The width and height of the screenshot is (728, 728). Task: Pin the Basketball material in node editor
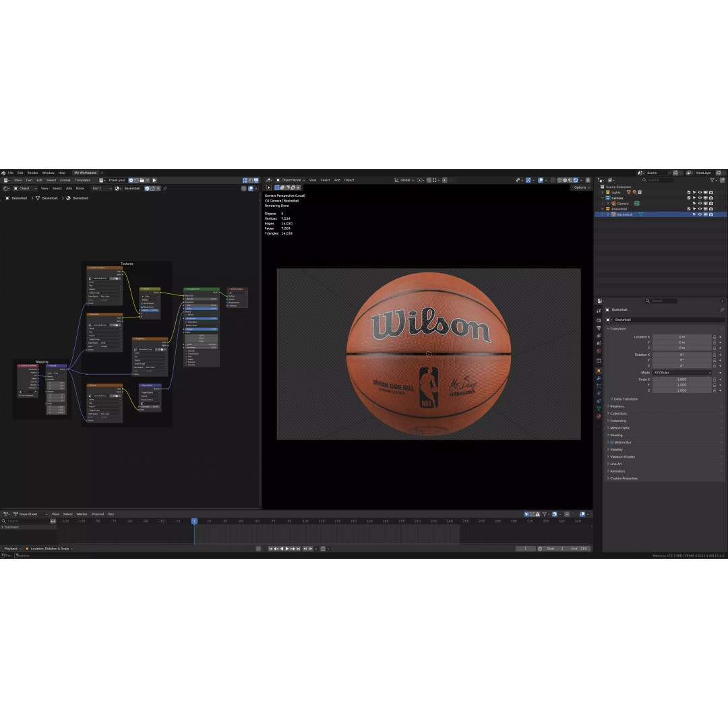coord(165,189)
